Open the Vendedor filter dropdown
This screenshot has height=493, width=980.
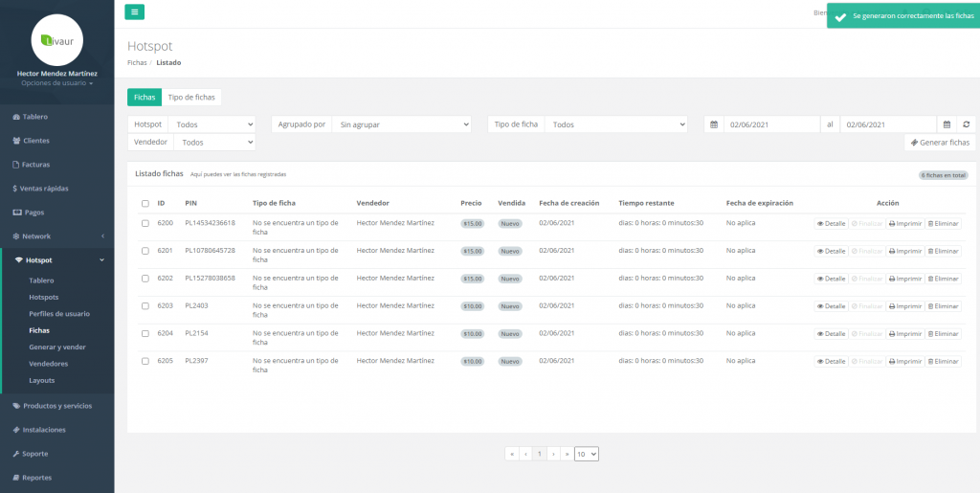point(215,142)
